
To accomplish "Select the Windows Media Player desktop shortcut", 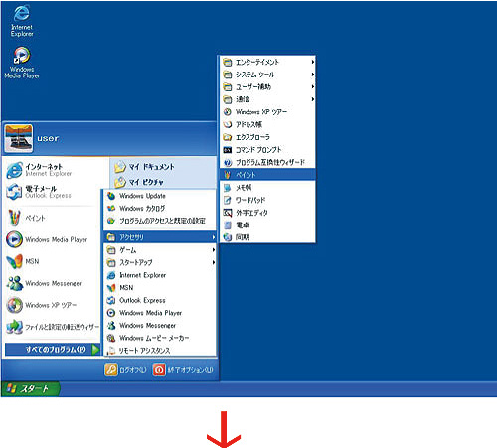I will (x=22, y=63).
